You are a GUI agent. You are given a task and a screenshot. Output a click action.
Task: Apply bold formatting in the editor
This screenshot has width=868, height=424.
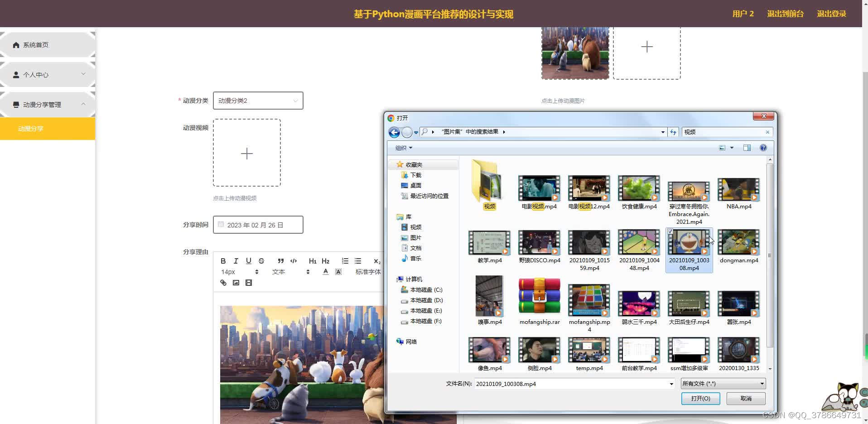coord(223,261)
